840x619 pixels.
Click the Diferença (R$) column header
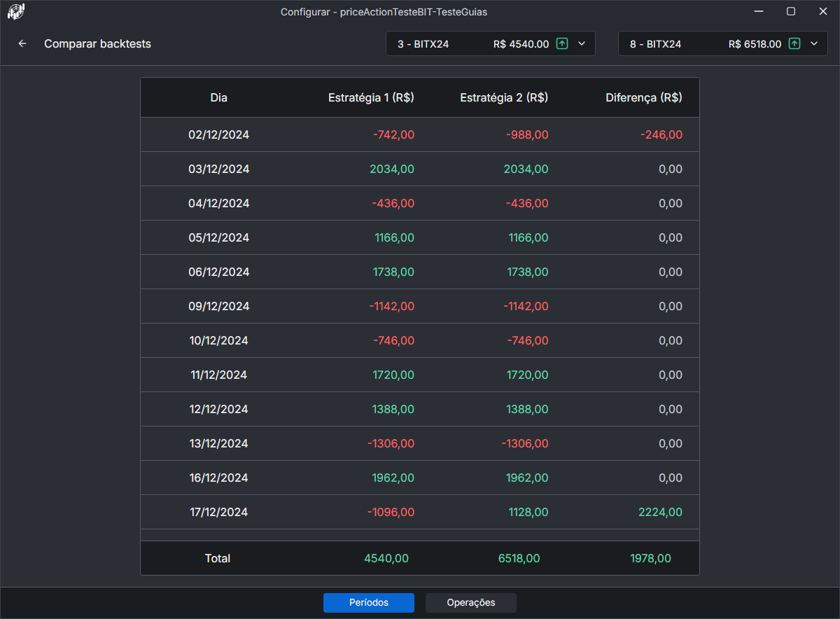coord(643,98)
